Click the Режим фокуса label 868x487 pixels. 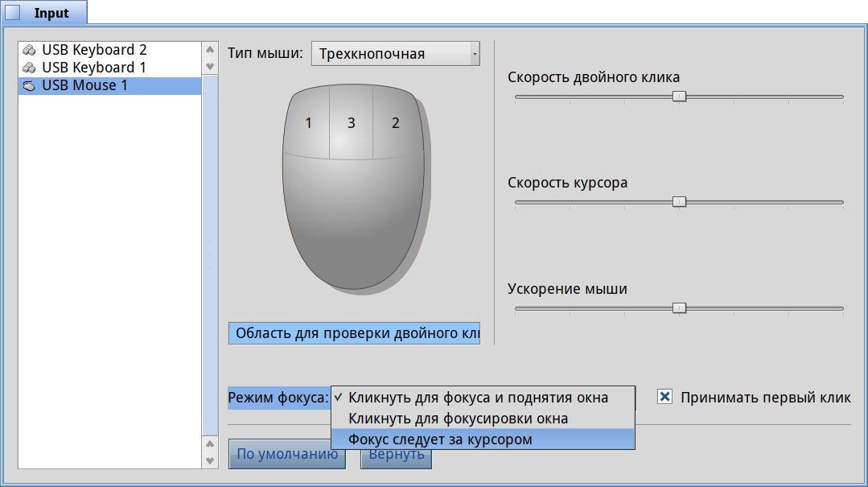278,398
